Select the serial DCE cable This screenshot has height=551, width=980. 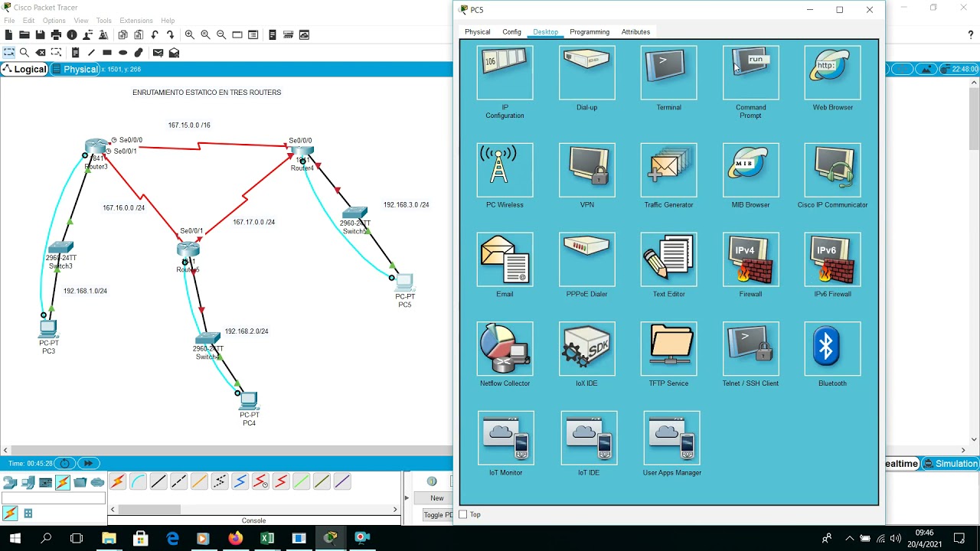(260, 481)
